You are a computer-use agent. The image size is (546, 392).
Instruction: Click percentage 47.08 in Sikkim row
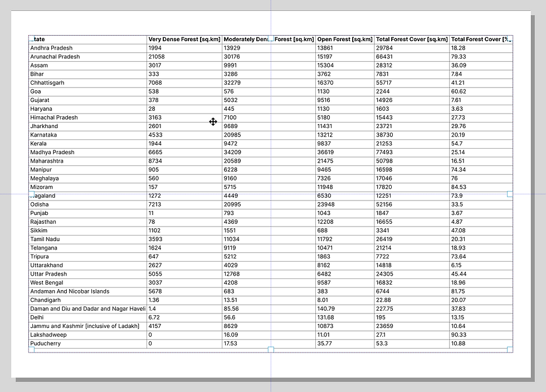(458, 231)
